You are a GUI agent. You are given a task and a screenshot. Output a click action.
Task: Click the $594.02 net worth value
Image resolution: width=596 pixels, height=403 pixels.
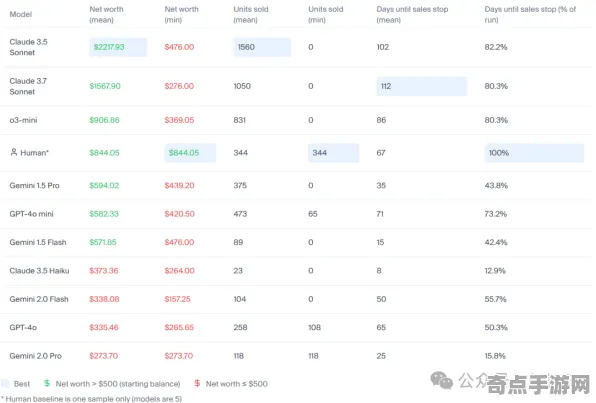coord(104,186)
